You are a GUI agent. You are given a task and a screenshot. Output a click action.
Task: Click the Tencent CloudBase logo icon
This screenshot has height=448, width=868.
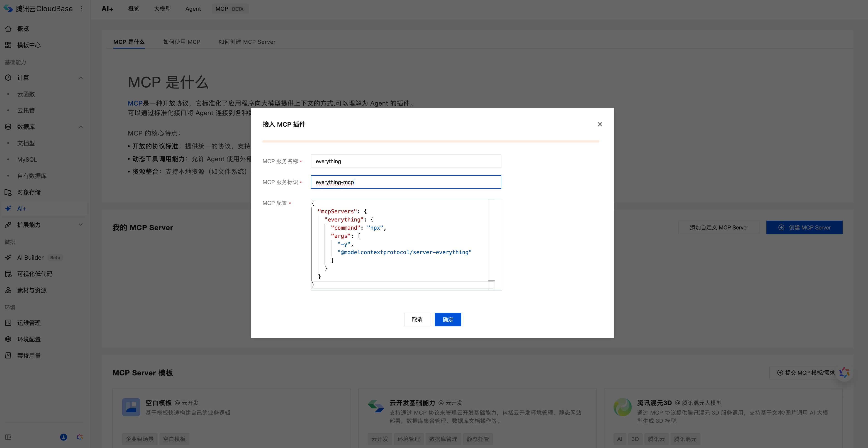8,9
